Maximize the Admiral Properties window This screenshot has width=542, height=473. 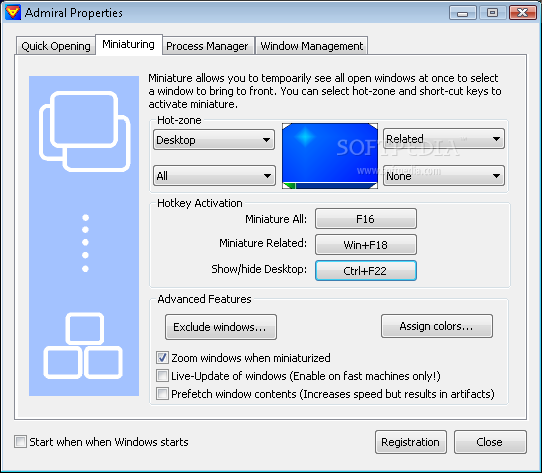pos(493,13)
